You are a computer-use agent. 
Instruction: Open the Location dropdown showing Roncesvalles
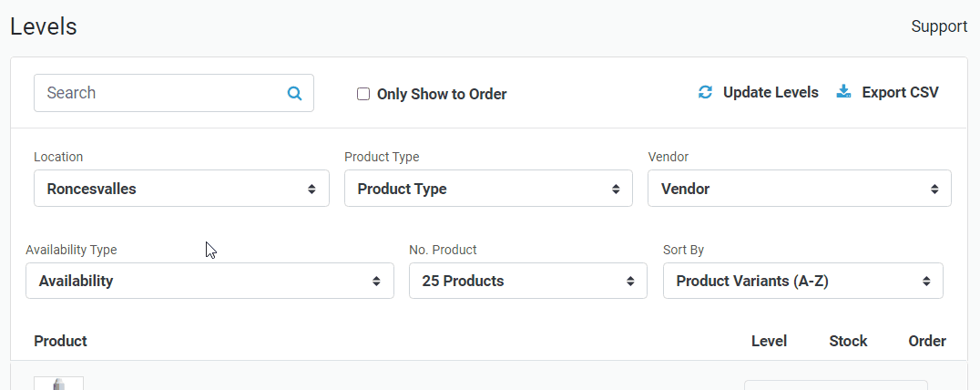181,188
